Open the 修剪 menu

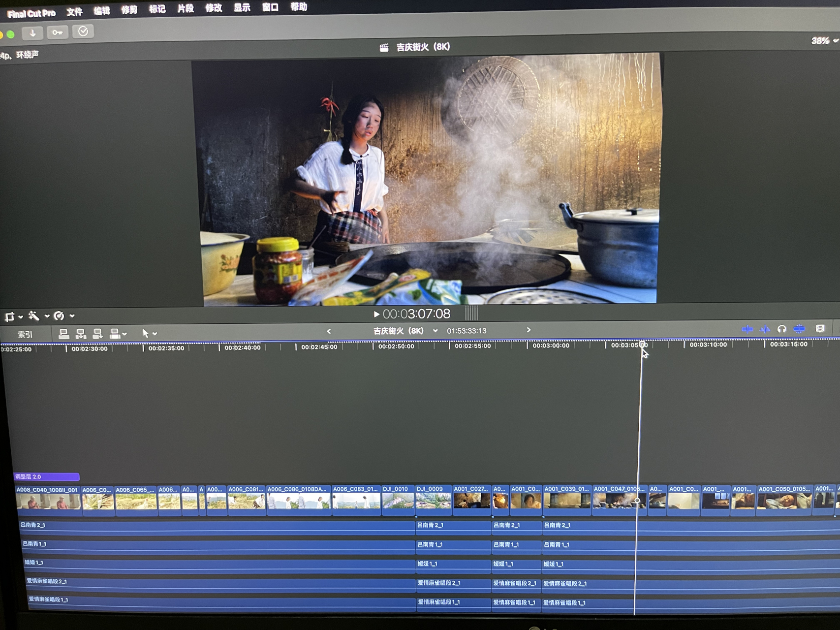(x=129, y=10)
